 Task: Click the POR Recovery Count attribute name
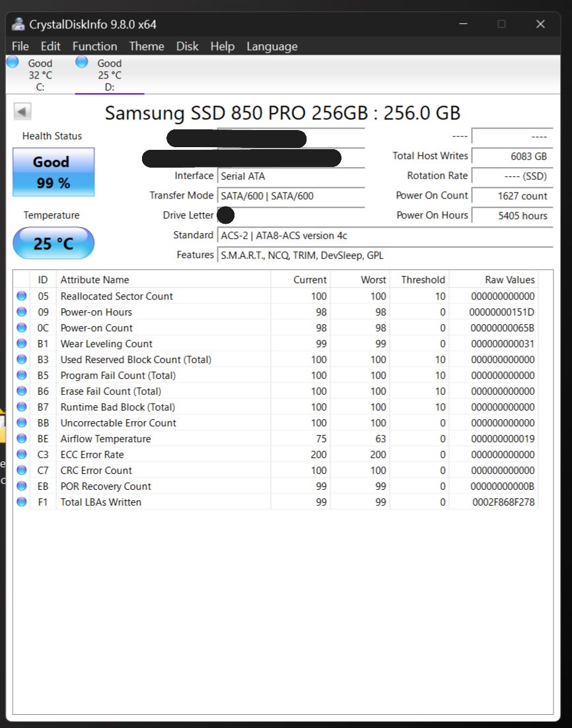(106, 486)
